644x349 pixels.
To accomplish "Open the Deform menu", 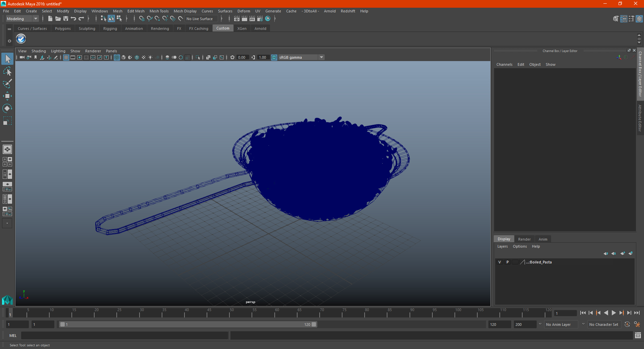I will [244, 11].
